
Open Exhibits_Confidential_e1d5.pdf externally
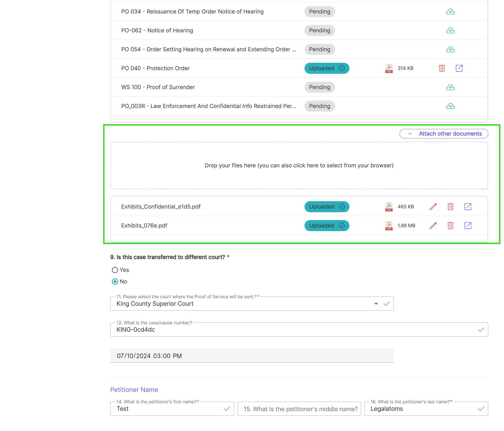click(468, 207)
